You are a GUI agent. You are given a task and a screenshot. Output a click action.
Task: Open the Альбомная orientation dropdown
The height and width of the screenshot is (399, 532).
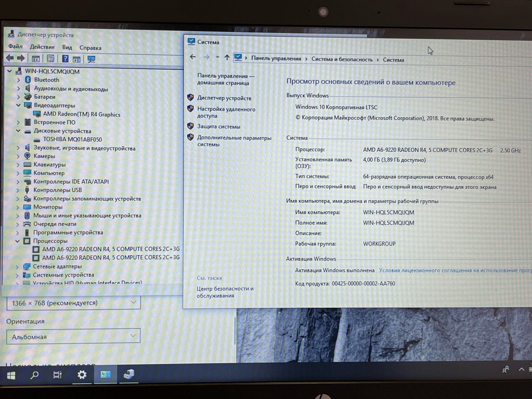point(73,336)
